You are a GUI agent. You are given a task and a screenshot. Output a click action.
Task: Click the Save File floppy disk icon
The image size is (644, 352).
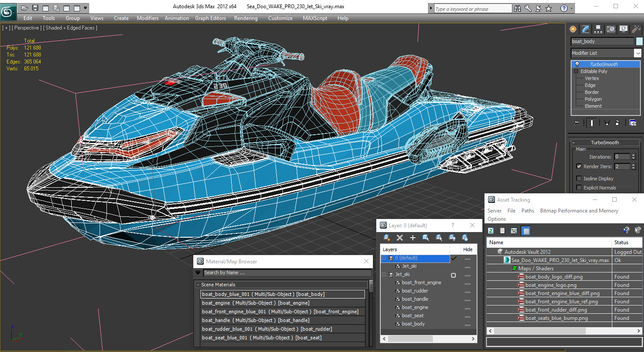[x=35, y=8]
